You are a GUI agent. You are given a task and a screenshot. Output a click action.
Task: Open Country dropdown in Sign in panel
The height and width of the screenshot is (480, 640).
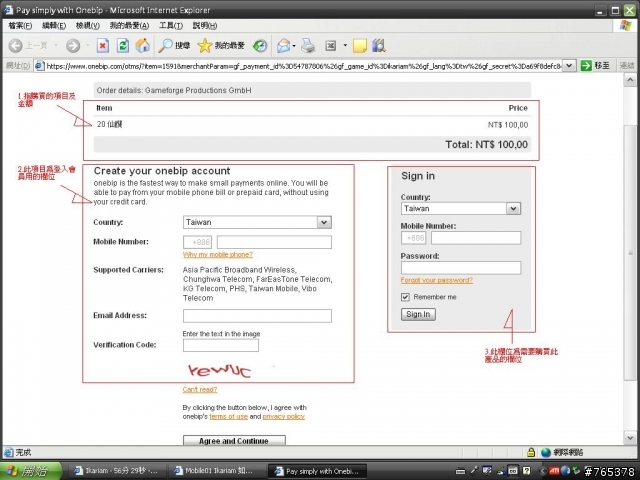(x=513, y=209)
